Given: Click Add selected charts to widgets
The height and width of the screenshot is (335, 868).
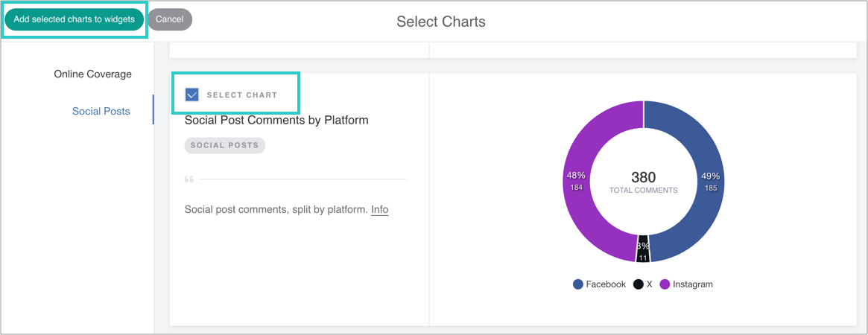Looking at the screenshot, I should (74, 19).
